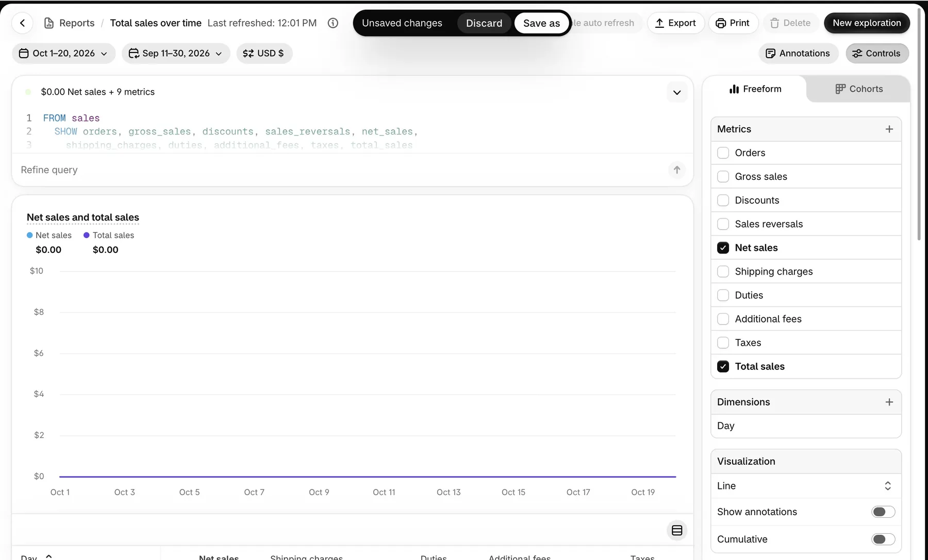Open the table view icon below the chart
The image size is (928, 560).
coord(677,530)
